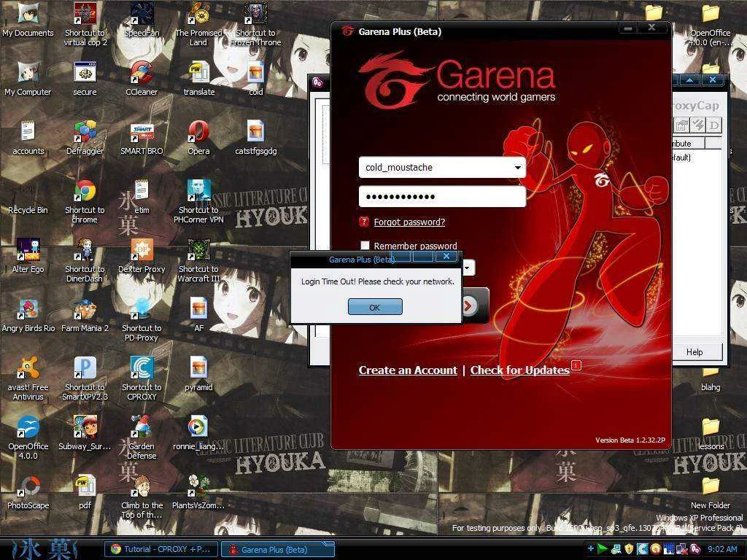
Task: Open the Create an Account link
Action: pos(408,370)
